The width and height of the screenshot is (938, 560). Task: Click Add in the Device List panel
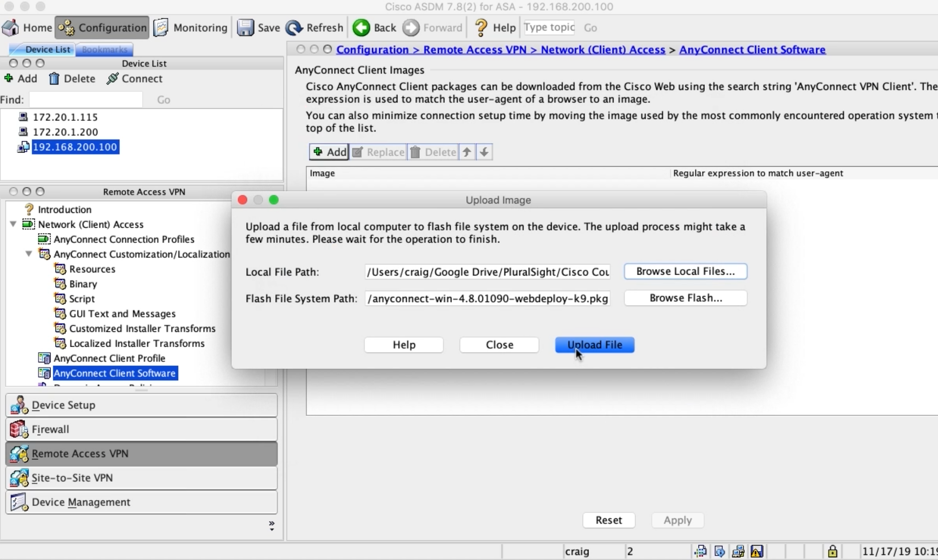(x=21, y=79)
